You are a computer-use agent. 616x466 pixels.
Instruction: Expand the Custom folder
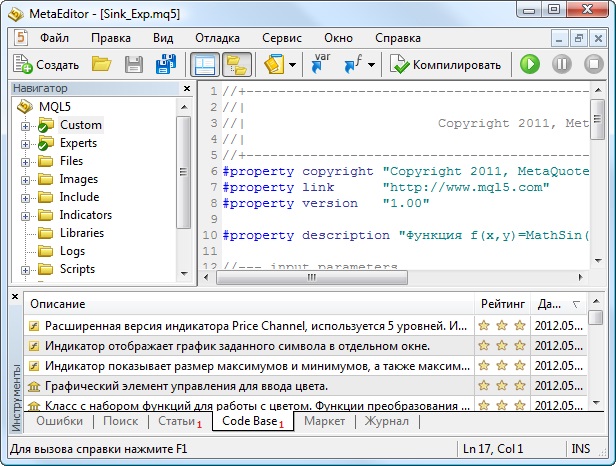tap(25, 127)
